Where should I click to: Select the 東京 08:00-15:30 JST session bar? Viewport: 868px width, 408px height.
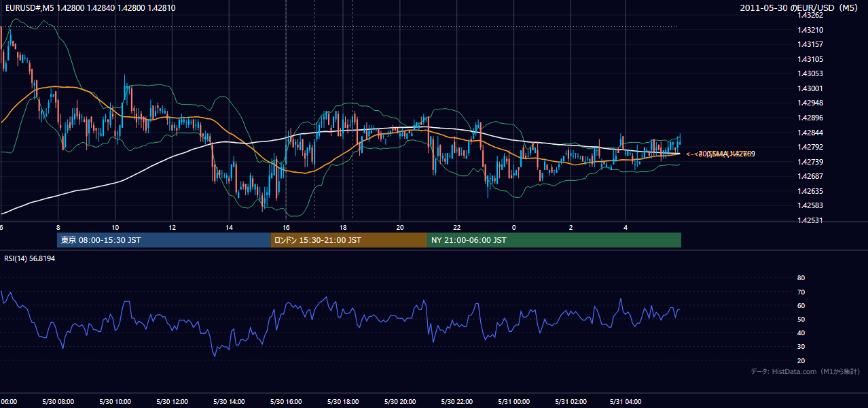tap(164, 240)
